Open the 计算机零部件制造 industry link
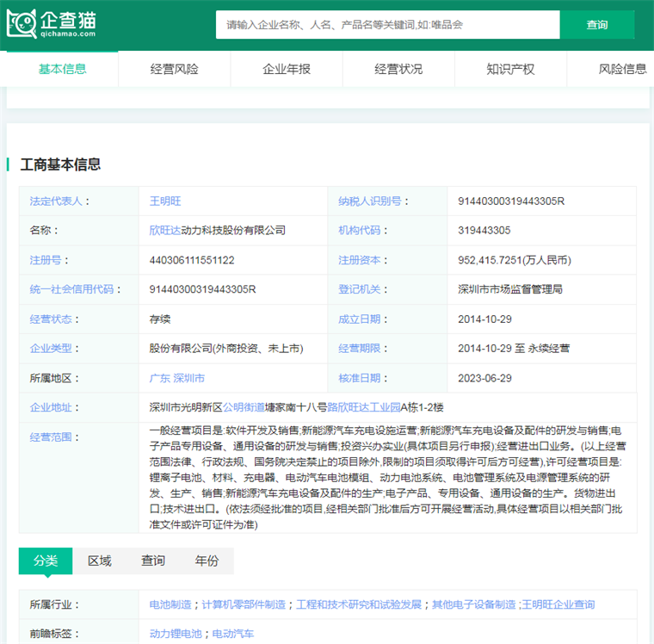654x644 pixels. [244, 604]
